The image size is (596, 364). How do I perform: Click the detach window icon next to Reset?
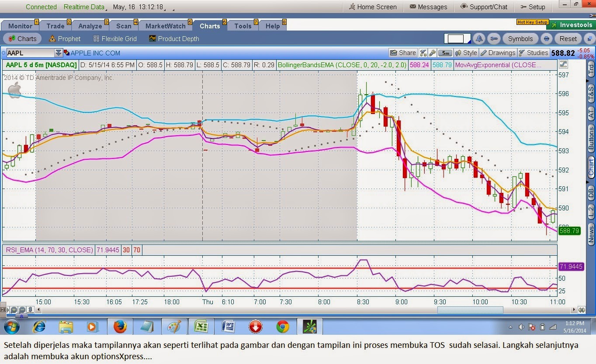(589, 38)
